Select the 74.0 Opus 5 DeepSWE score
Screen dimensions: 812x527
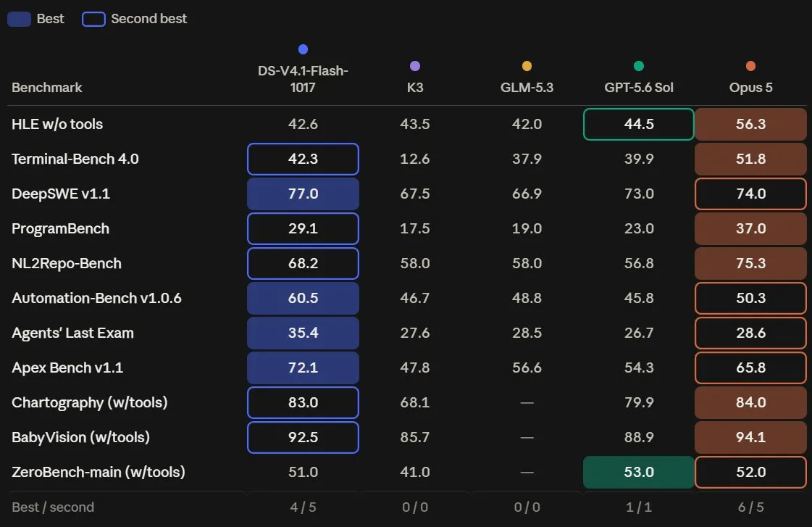[x=750, y=194]
